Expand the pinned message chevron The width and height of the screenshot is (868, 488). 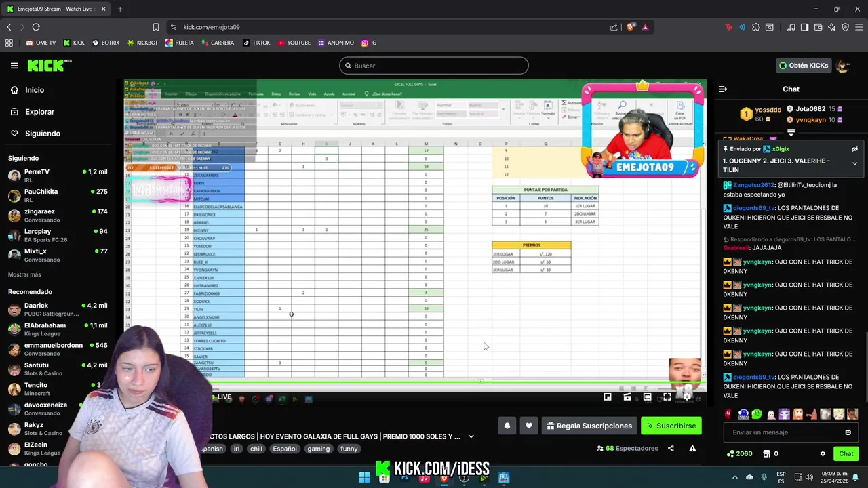(854, 163)
